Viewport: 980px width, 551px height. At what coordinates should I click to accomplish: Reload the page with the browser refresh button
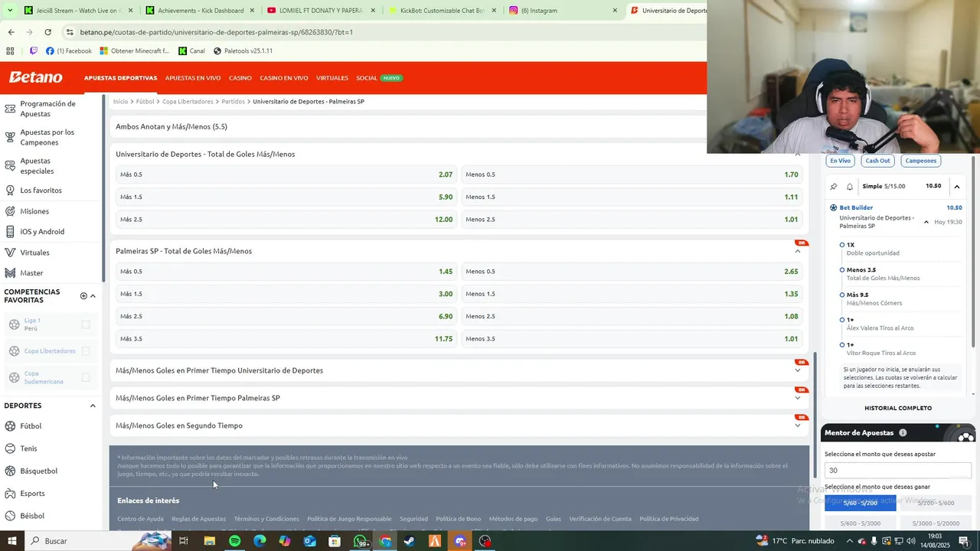tap(47, 32)
